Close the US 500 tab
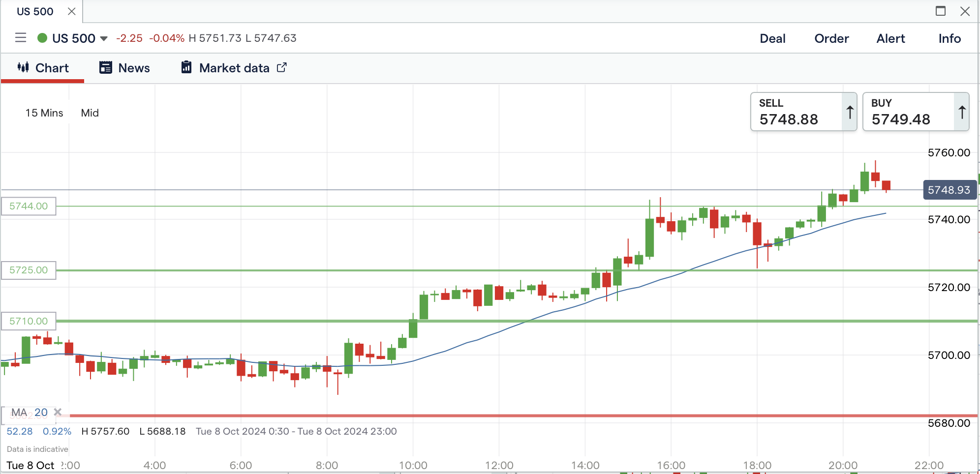 72,11
